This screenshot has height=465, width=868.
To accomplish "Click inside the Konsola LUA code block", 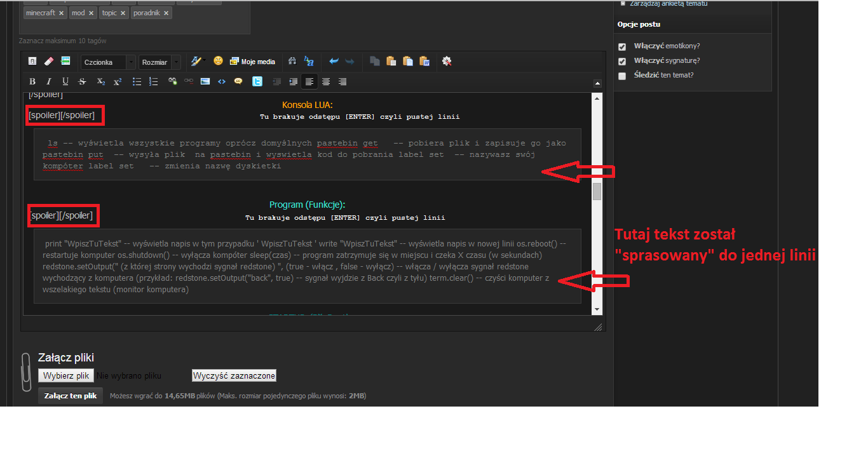I will 308,154.
